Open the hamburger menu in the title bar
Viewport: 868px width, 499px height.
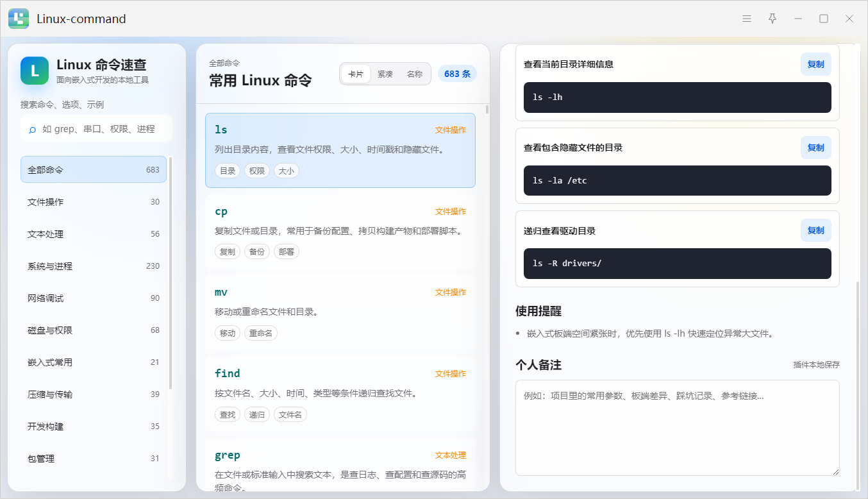click(x=747, y=19)
